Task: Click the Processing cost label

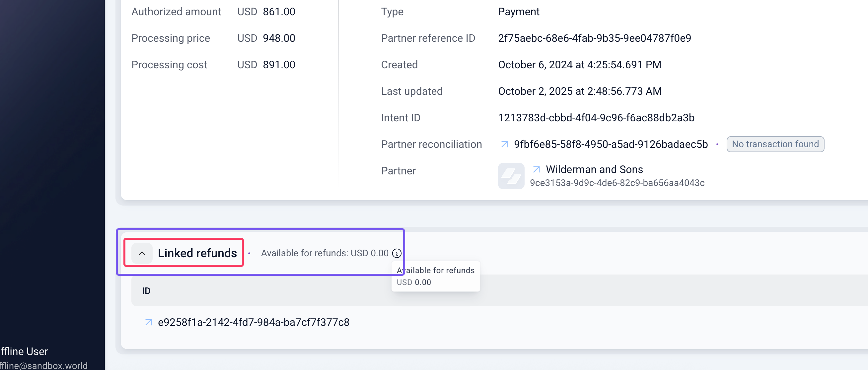Action: pyautogui.click(x=169, y=65)
